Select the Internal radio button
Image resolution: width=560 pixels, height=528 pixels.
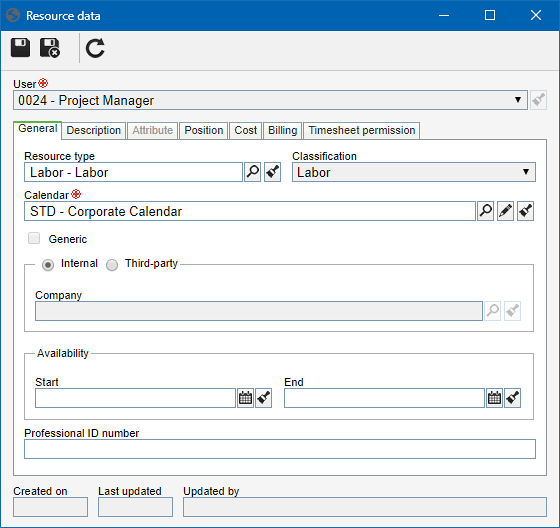[x=48, y=265]
